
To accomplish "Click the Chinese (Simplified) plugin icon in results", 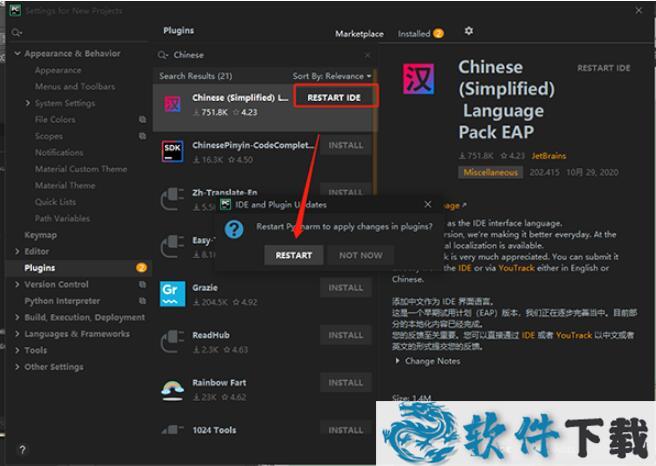I will pyautogui.click(x=173, y=104).
